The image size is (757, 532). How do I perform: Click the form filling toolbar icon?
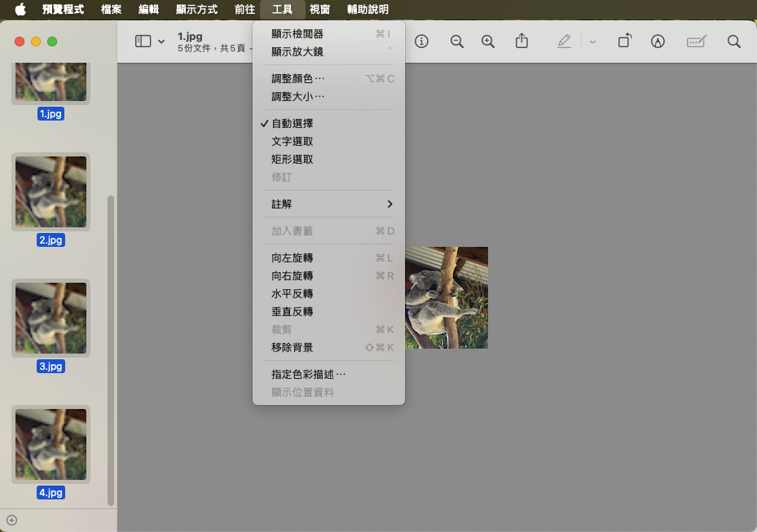[x=696, y=42]
